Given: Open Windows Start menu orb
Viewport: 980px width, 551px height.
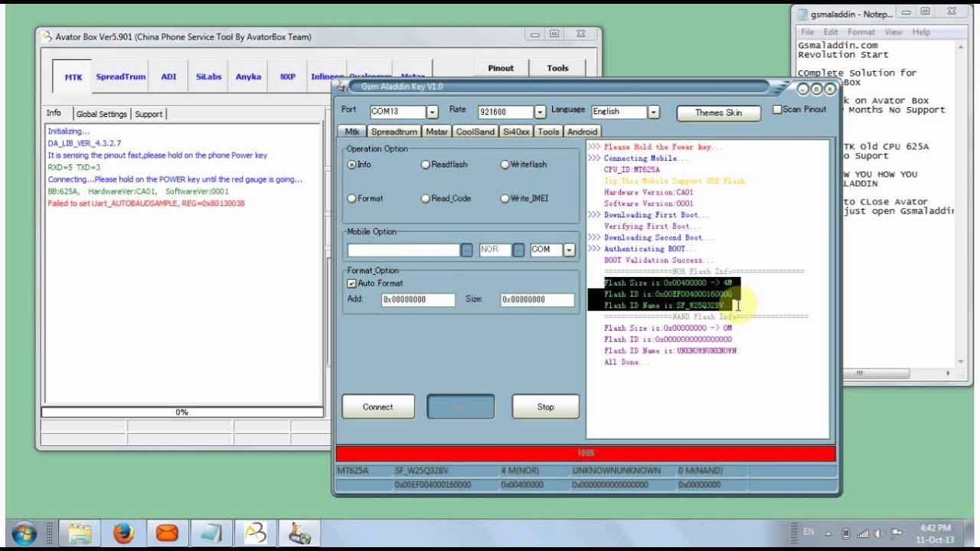Looking at the screenshot, I should tap(22, 533).
